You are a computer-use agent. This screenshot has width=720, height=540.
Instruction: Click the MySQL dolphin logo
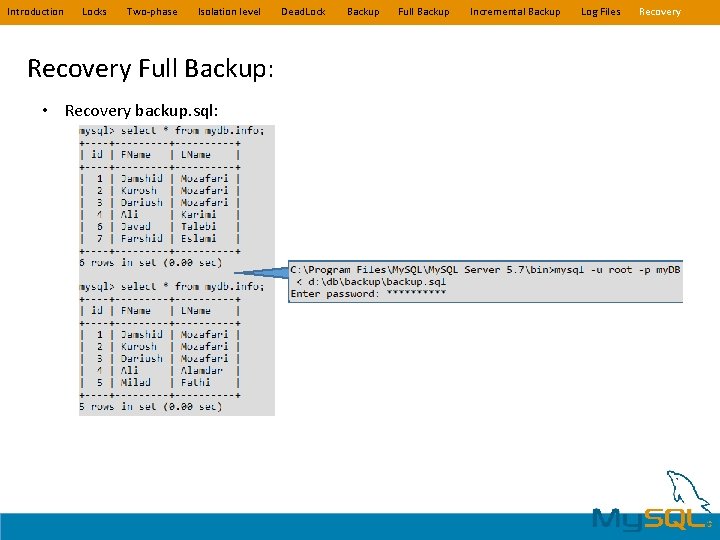coord(653,501)
